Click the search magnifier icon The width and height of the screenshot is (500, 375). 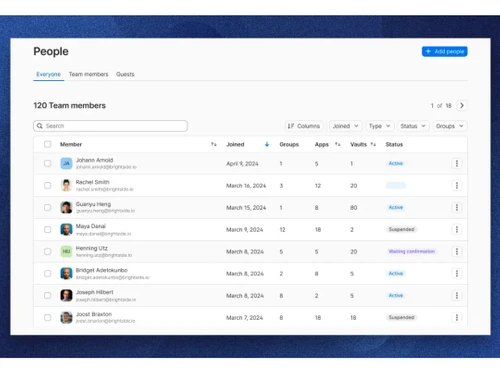click(40, 126)
